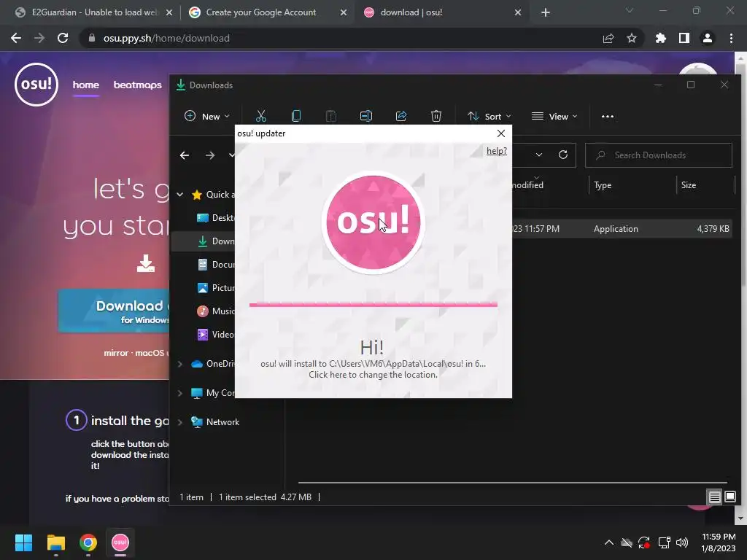Go back in File Explorer navigation
747x560 pixels.
pyautogui.click(x=185, y=155)
